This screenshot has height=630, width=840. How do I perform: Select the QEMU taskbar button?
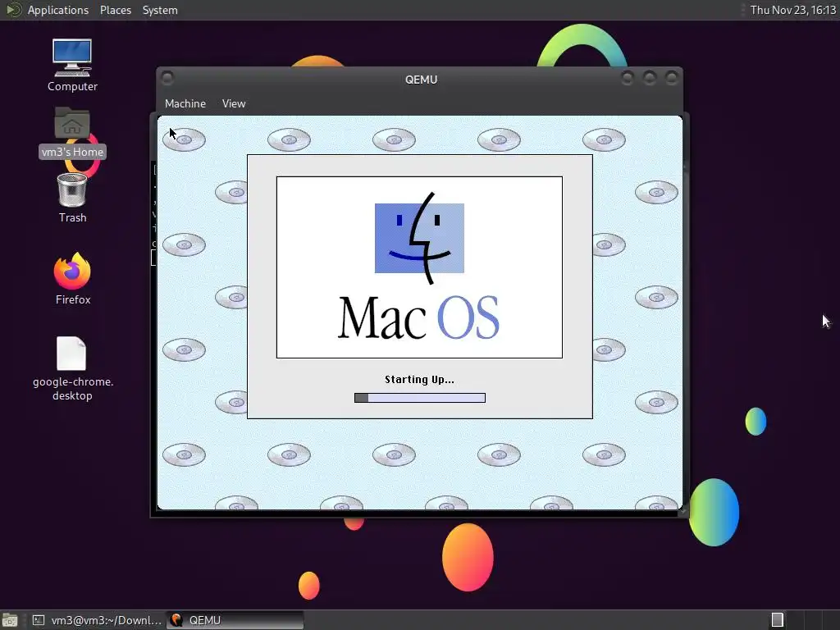tap(235, 620)
